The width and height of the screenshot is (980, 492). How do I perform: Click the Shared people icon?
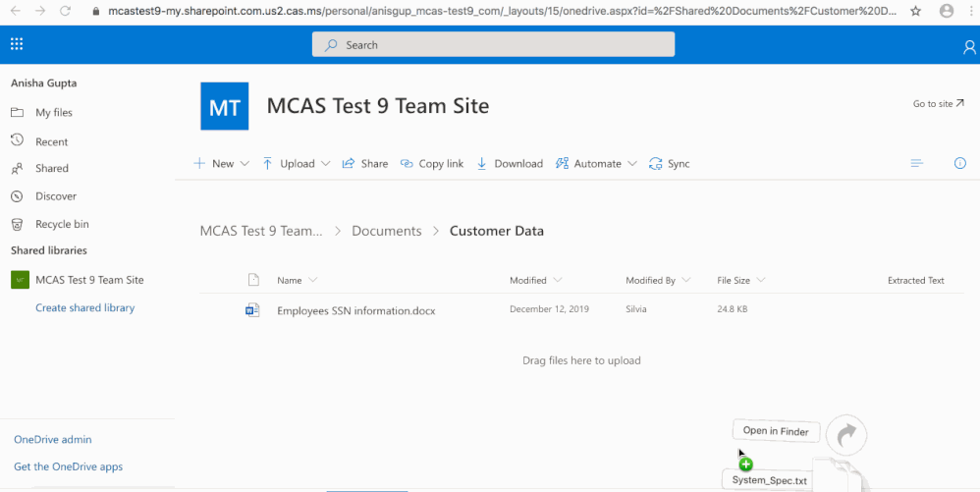[17, 168]
